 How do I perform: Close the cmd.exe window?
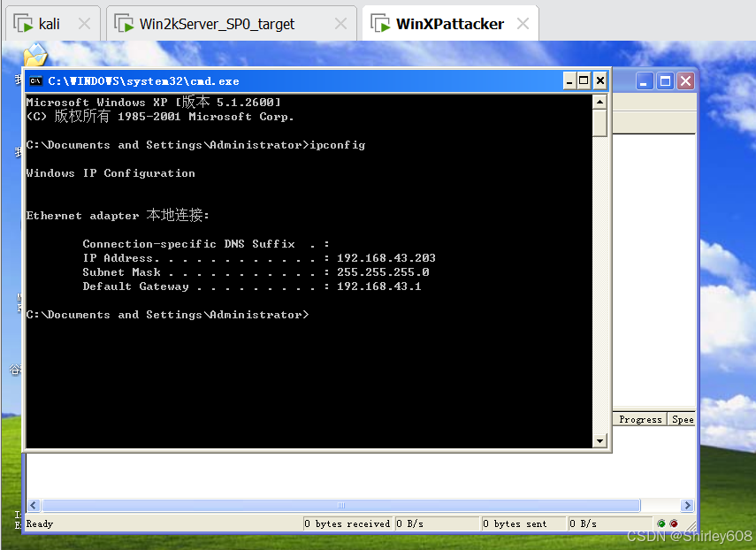click(x=600, y=81)
